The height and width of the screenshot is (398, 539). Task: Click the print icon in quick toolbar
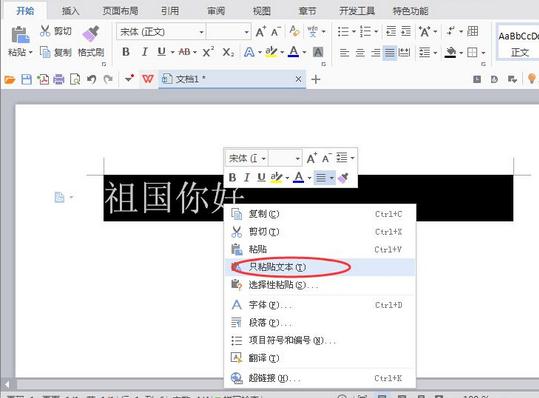59,79
